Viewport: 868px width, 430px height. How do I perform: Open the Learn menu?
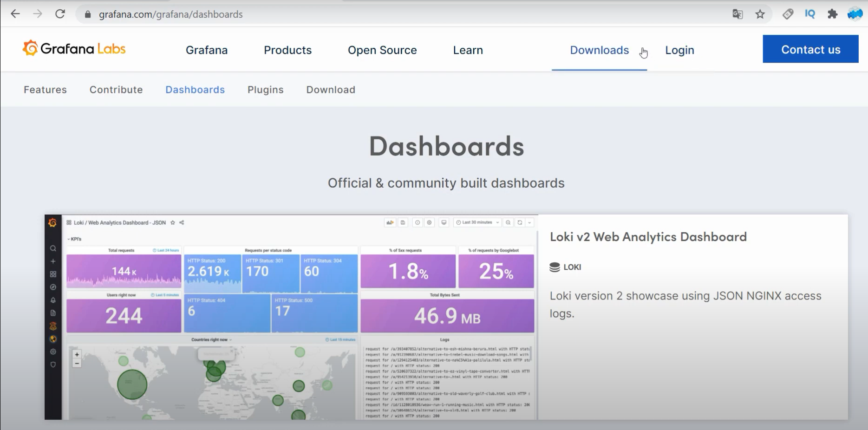(x=468, y=50)
